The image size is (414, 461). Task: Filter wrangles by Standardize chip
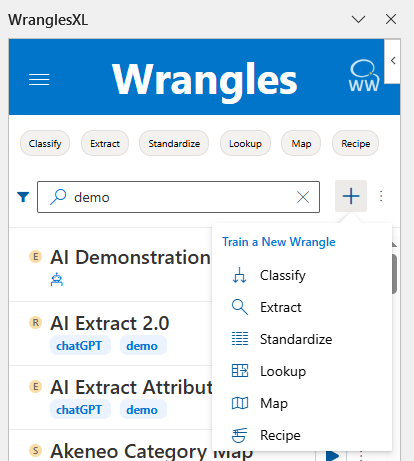pos(174,143)
